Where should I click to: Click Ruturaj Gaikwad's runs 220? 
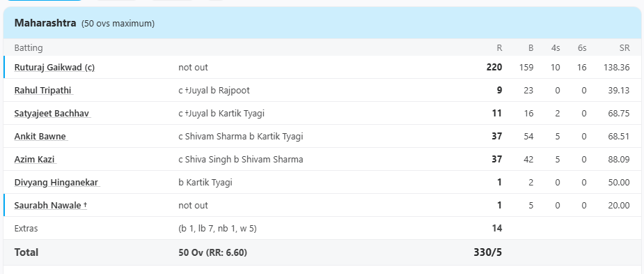pos(494,67)
